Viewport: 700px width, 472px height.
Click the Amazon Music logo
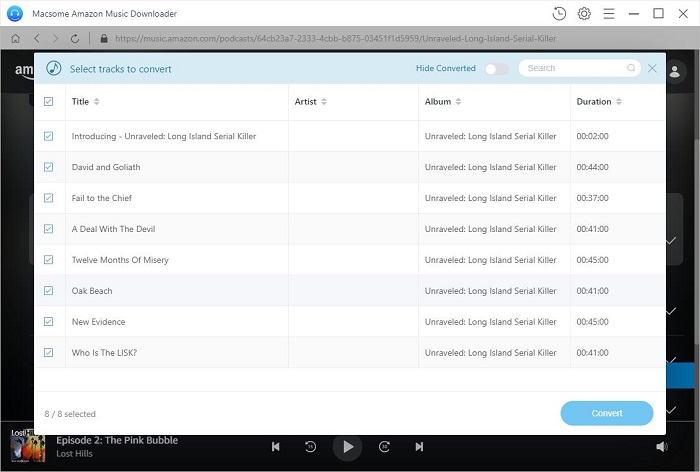24,71
